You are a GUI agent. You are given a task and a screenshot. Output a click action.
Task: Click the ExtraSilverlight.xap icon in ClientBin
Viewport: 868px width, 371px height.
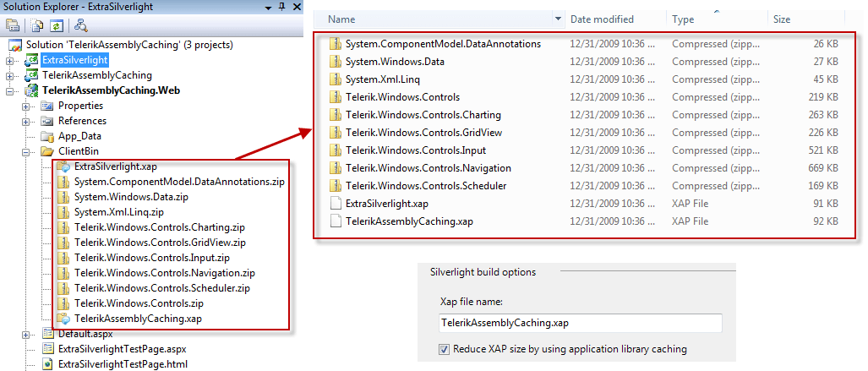tap(63, 166)
